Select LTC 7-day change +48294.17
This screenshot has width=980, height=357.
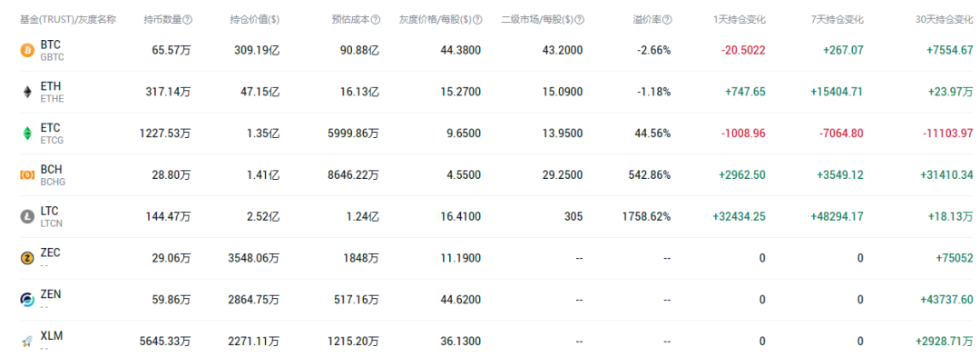tap(838, 216)
